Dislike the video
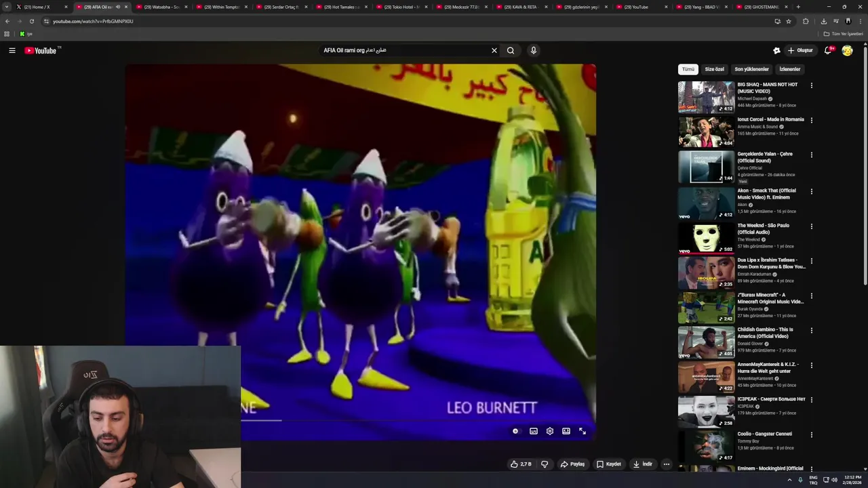Image resolution: width=868 pixels, height=488 pixels. 544,464
